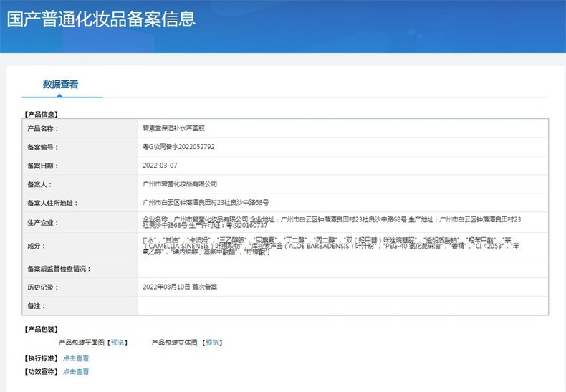The image size is (566, 392).
Task: Click the 备案编号 row label
Action: coord(42,148)
